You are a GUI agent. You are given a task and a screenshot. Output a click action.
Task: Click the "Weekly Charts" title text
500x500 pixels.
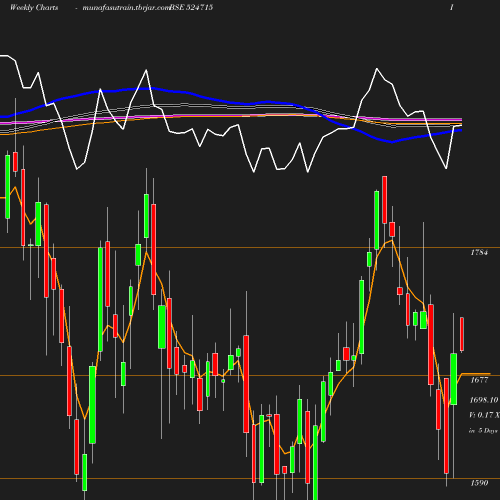34,7
